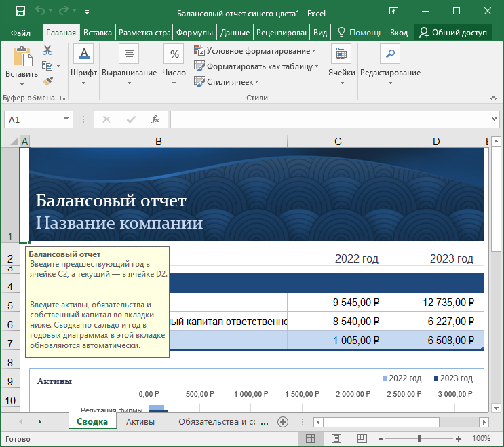Screen dimensions: 504x447
Task: Click the Save icon in the title bar
Action: click(20, 12)
